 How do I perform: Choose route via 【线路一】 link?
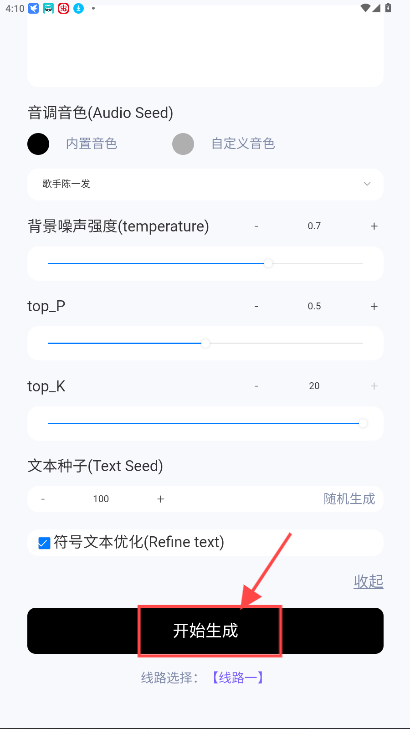(238, 678)
